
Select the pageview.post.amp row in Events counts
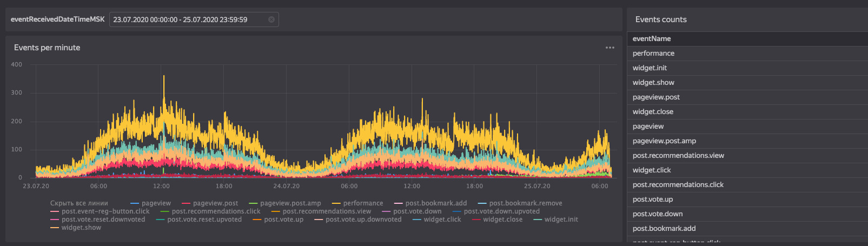click(x=747, y=141)
